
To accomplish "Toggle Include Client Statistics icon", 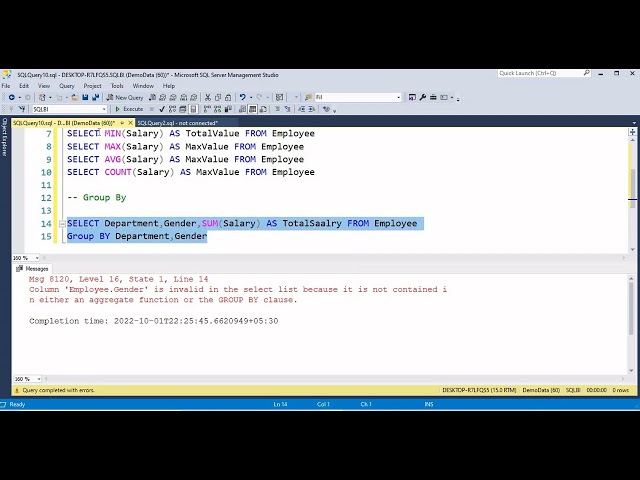I will pos(228,109).
